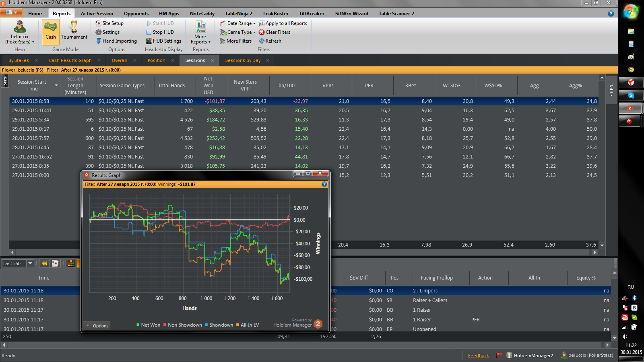
Task: Click the yellow rewind arrows hand button
Action: [x=44, y=263]
